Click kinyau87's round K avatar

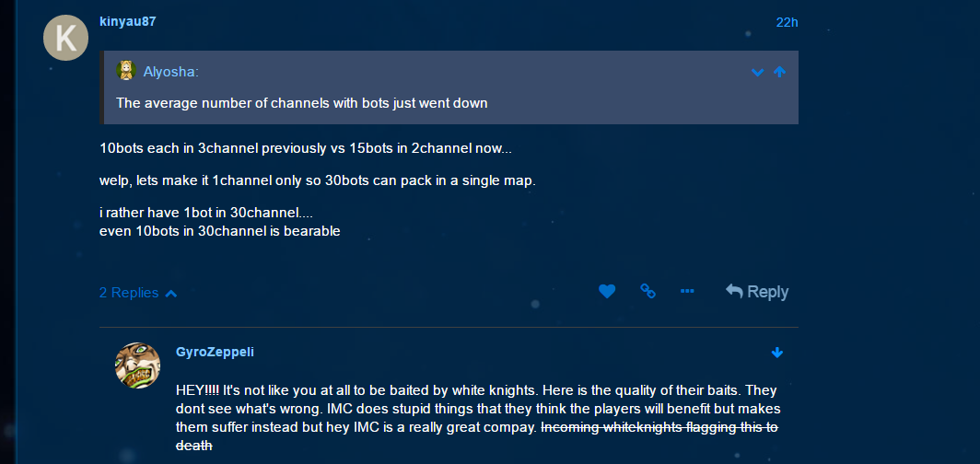pos(66,39)
